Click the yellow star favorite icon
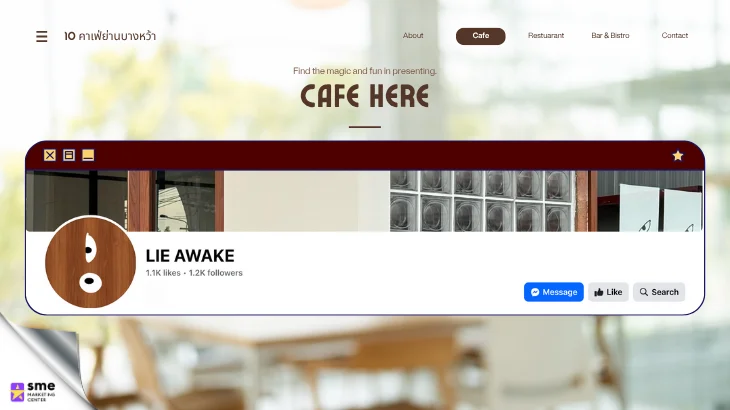 tap(677, 155)
